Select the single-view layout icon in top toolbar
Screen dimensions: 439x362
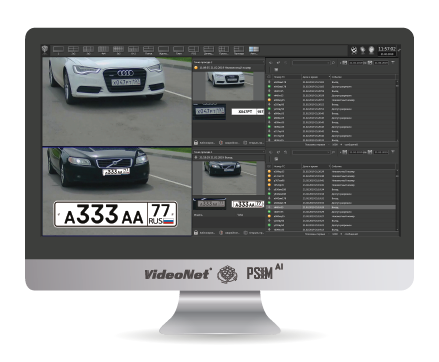point(58,49)
